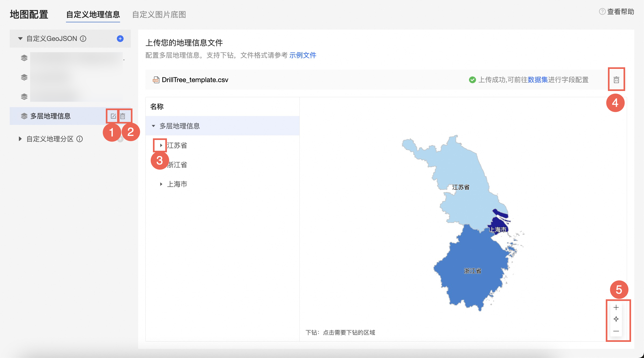Zoom in the map preview
644x358 pixels.
pyautogui.click(x=616, y=307)
